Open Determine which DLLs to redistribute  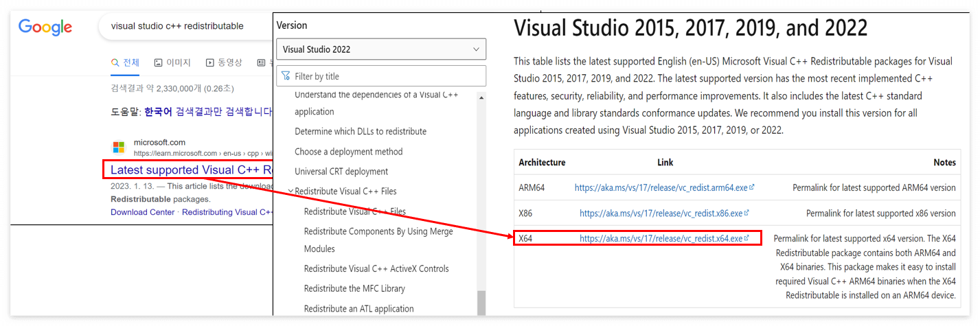361,131
